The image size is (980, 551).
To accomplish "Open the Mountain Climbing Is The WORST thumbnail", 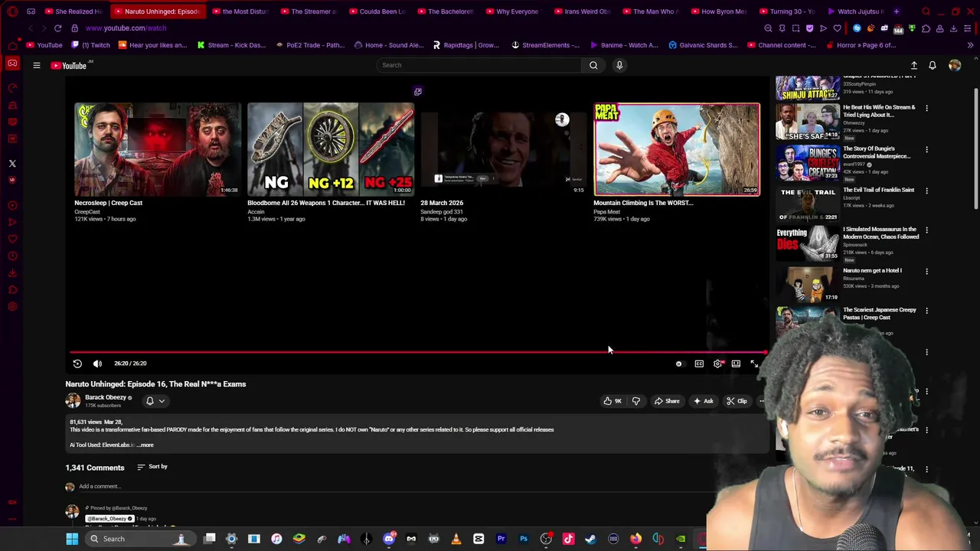I will tap(677, 149).
